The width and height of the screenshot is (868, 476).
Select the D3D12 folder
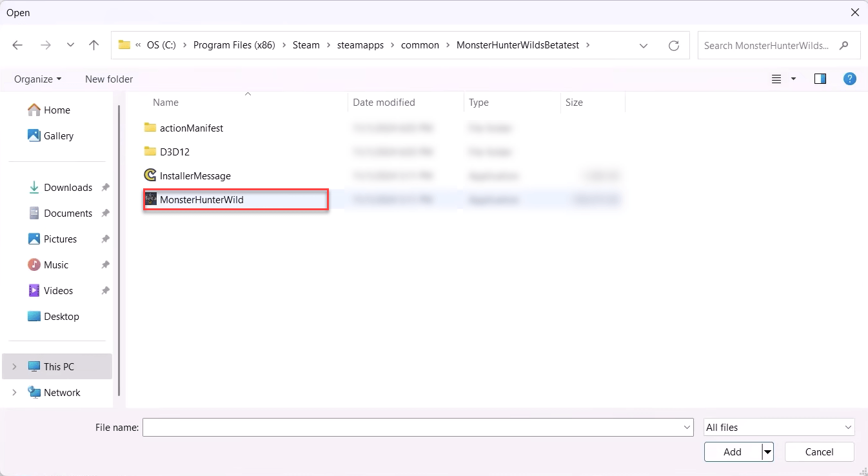click(174, 152)
